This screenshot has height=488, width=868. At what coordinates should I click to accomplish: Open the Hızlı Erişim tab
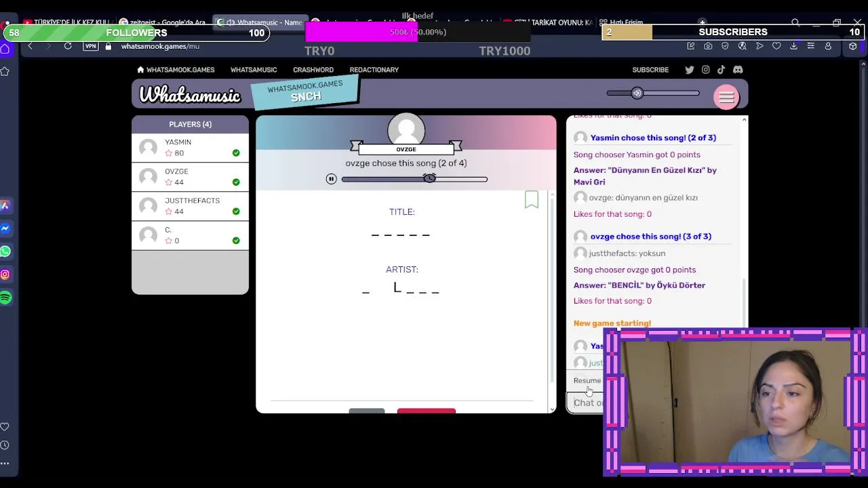coord(620,22)
